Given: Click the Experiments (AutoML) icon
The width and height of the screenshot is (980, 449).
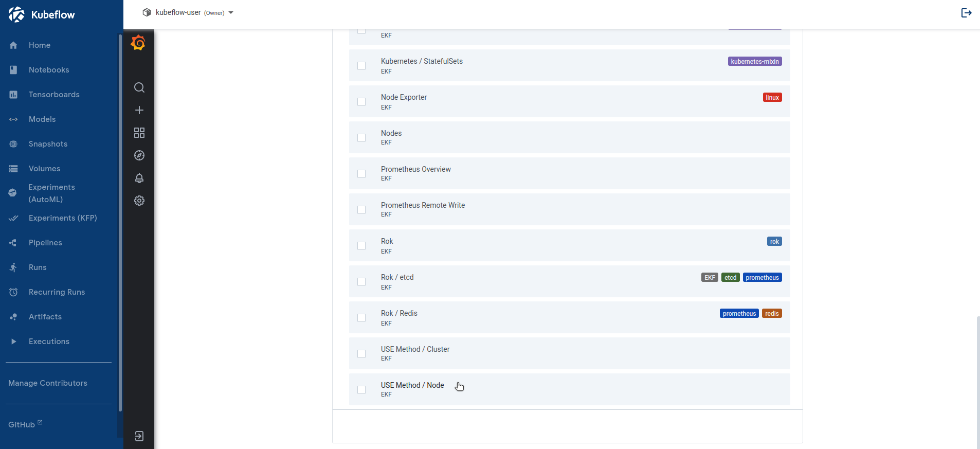Looking at the screenshot, I should 13,193.
